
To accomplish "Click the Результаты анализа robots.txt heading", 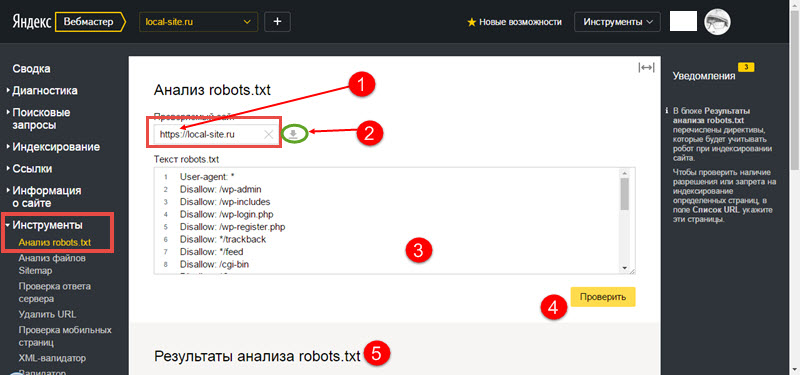I will 258,356.
